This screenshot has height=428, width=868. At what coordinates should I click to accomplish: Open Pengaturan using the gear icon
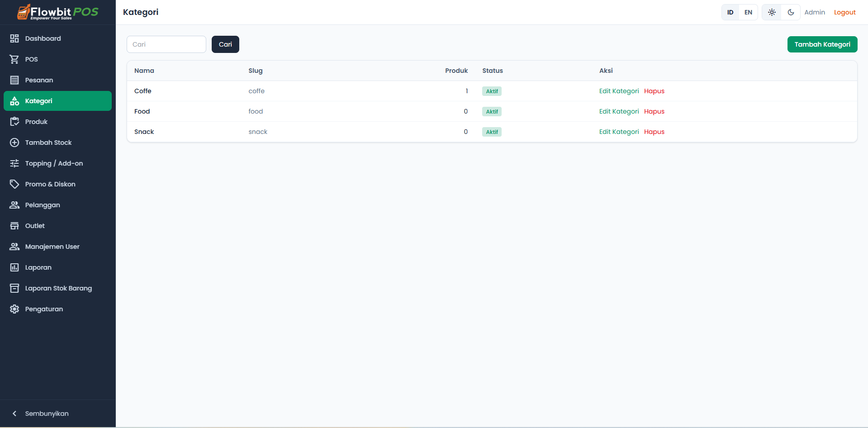tap(14, 309)
